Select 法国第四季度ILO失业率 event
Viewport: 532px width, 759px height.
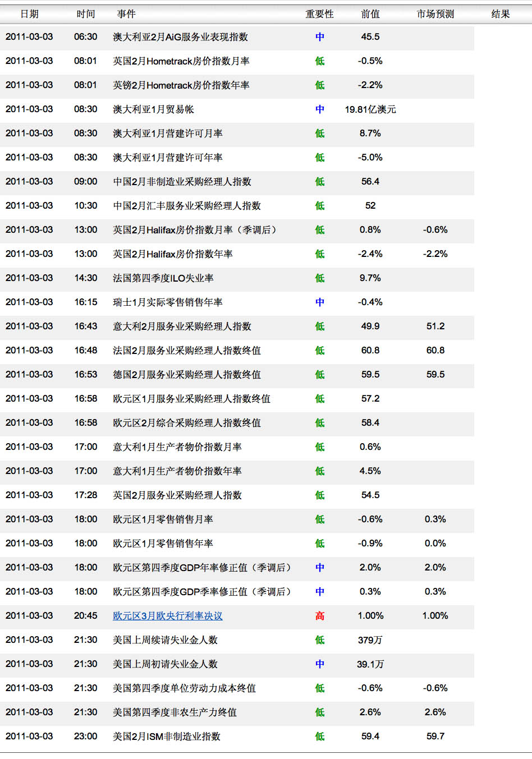163,278
